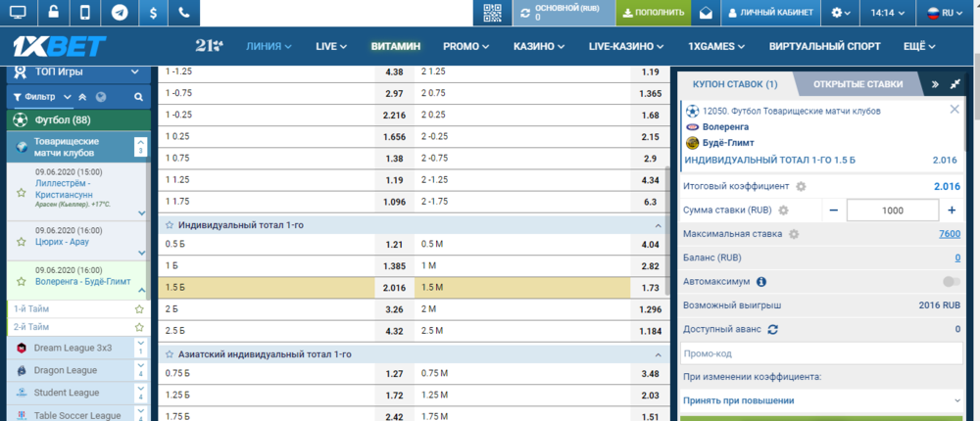This screenshot has width=980, height=421.
Task: Open the 21+ menu item
Action: click(209, 46)
